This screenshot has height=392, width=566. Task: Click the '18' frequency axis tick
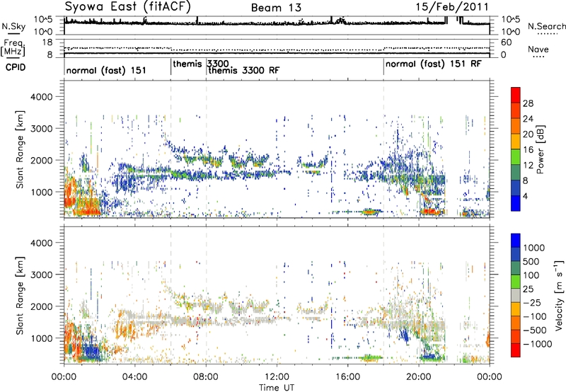(47, 42)
